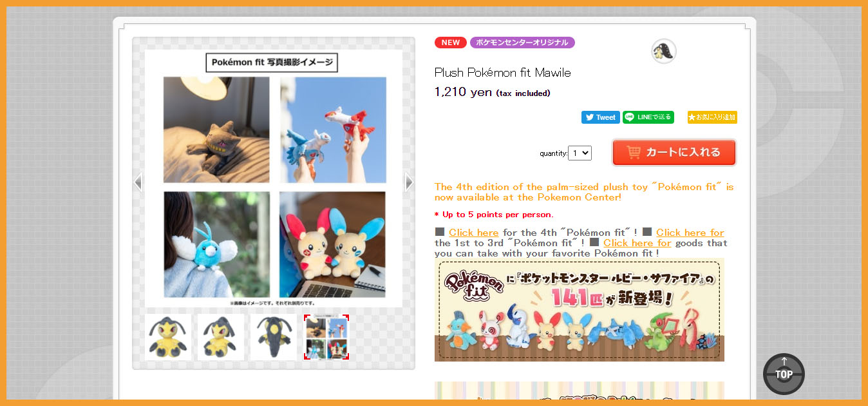Click the product title Plush Pokémon fit Mawile

tap(503, 73)
